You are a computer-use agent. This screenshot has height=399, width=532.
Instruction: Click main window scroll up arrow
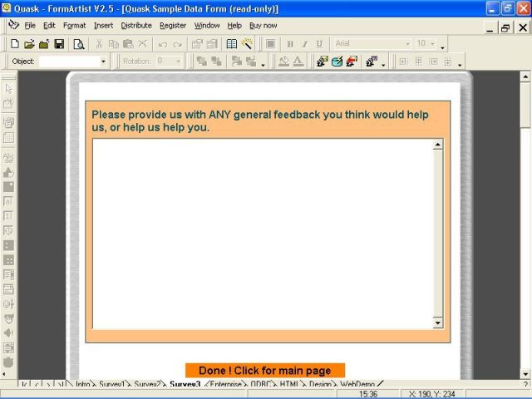(x=525, y=76)
